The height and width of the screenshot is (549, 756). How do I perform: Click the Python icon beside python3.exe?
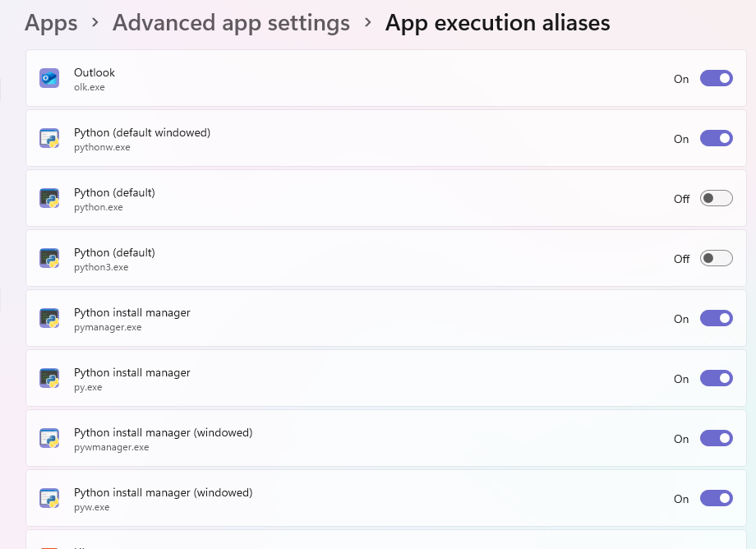pos(49,258)
